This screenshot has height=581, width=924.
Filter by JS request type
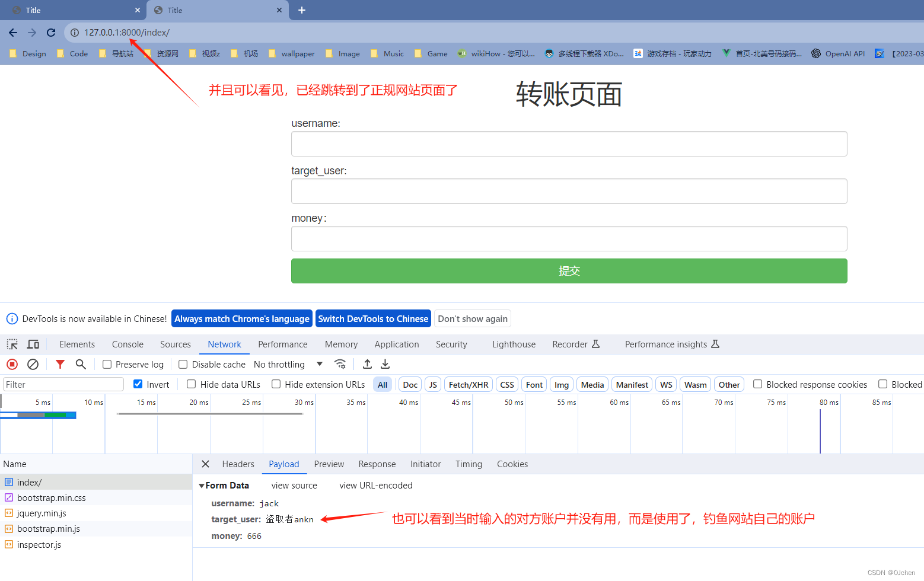pos(433,385)
